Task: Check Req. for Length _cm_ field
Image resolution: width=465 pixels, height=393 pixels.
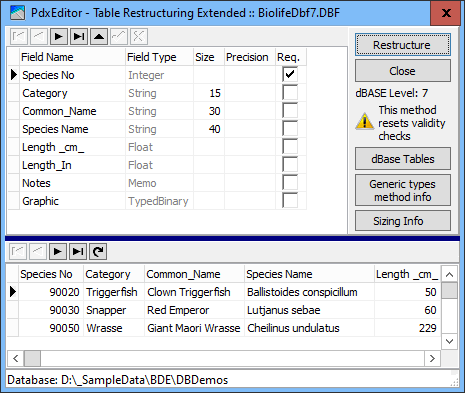Action: tap(290, 146)
